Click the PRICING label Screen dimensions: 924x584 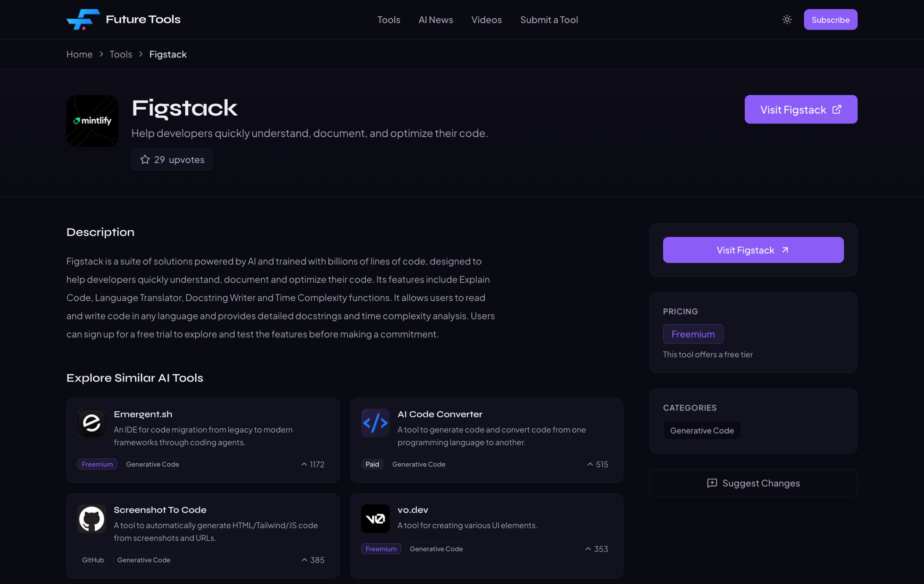pyautogui.click(x=680, y=311)
